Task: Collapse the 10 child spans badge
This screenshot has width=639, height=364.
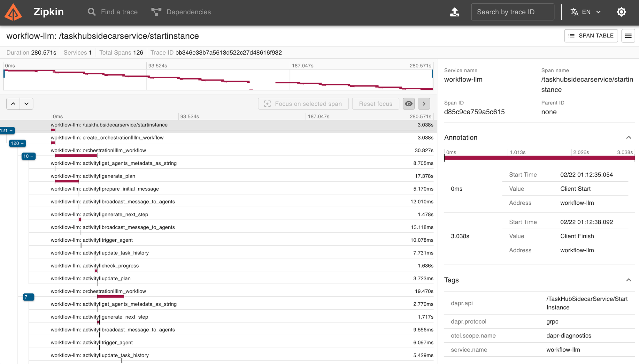Action: pos(28,156)
